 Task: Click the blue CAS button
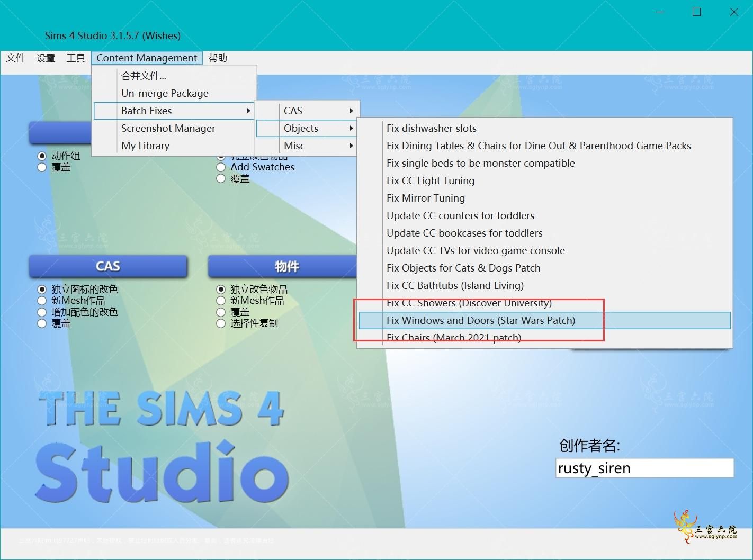tap(108, 266)
